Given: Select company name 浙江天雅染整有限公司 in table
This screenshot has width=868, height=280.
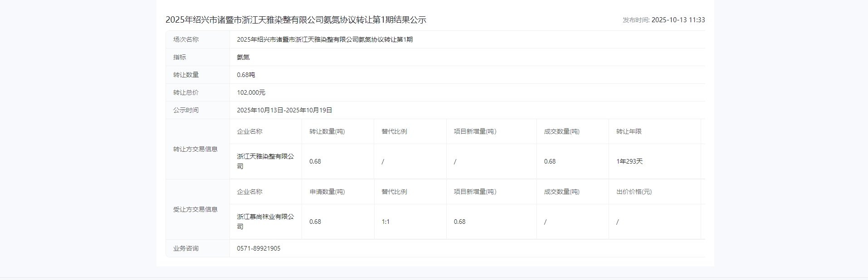Looking at the screenshot, I should (265, 161).
